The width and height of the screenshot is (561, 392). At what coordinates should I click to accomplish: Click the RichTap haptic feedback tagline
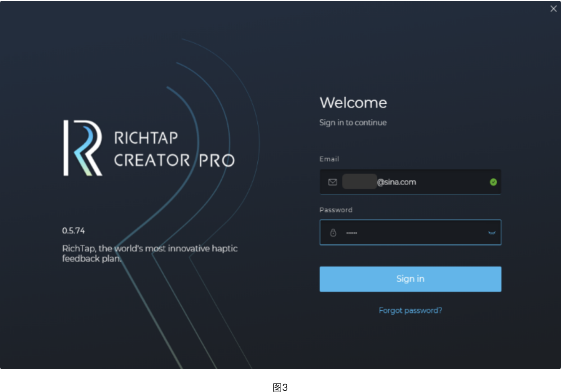[x=149, y=253]
